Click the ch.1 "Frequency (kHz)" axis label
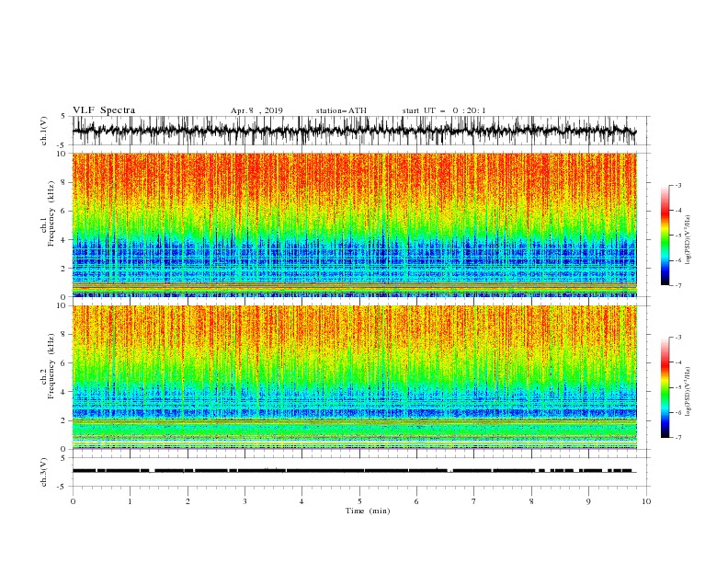728x563 pixels. coord(51,213)
